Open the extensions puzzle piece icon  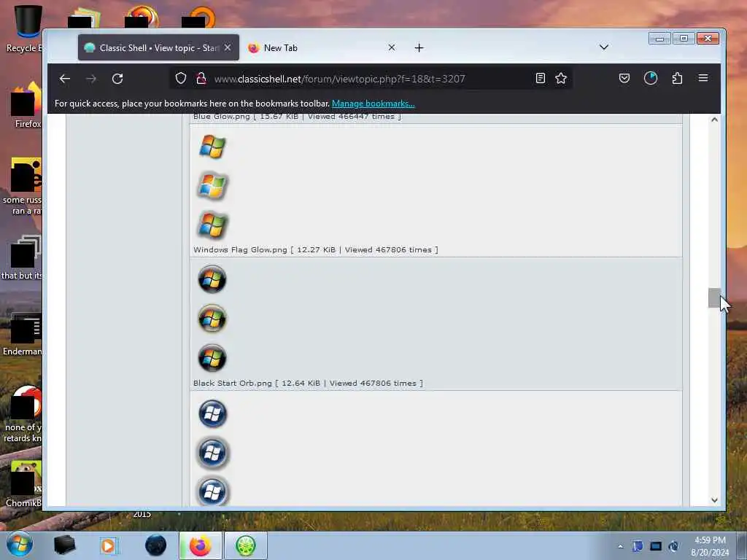pos(677,78)
